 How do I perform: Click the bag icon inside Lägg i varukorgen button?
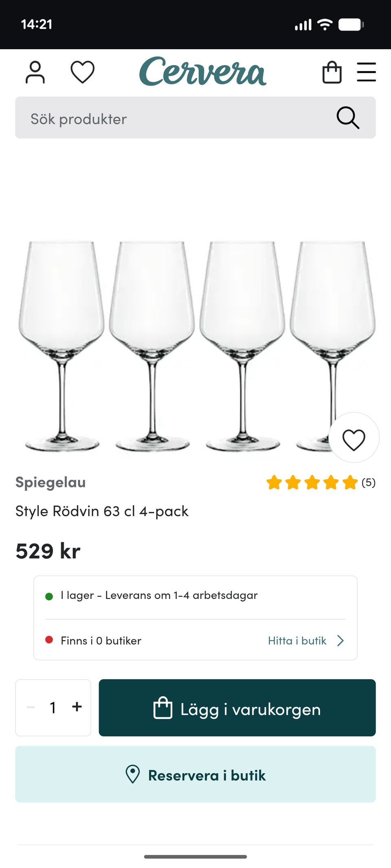(x=163, y=708)
